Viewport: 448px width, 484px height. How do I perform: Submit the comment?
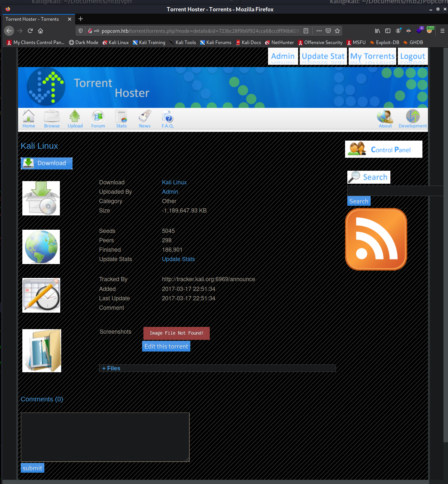pyautogui.click(x=32, y=468)
